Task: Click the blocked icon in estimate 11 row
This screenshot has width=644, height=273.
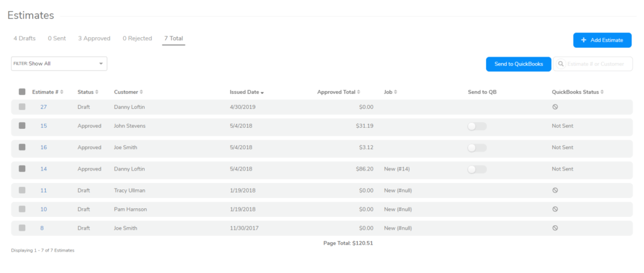Action: pyautogui.click(x=555, y=190)
